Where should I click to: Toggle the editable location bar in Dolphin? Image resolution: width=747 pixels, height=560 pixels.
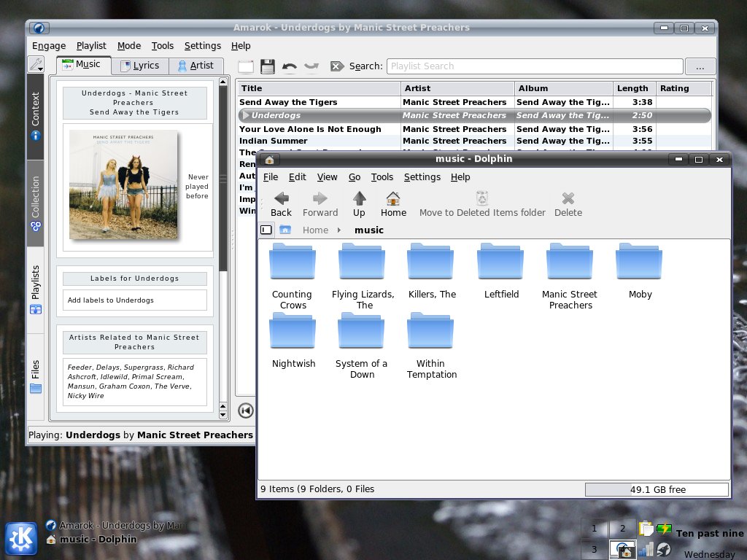click(265, 230)
